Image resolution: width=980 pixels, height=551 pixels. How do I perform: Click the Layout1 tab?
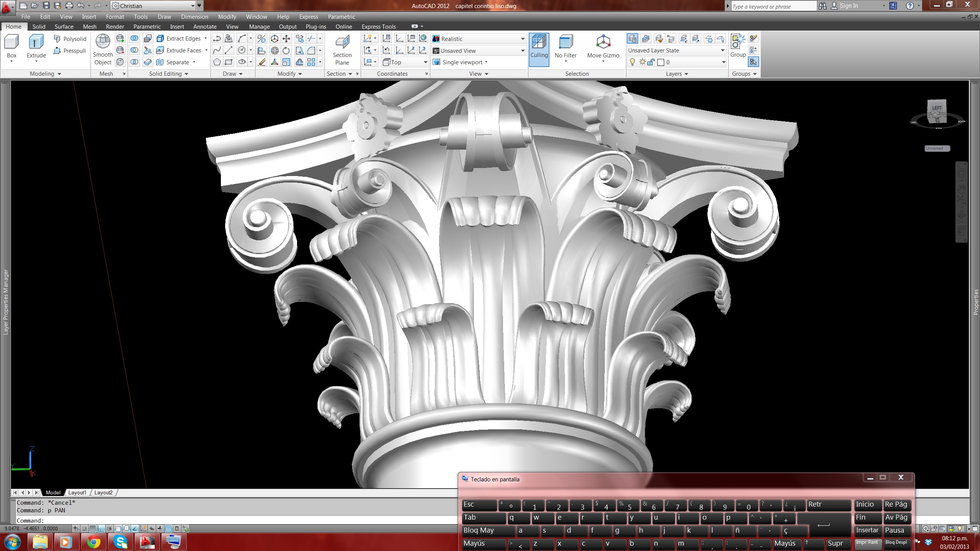[x=77, y=493]
